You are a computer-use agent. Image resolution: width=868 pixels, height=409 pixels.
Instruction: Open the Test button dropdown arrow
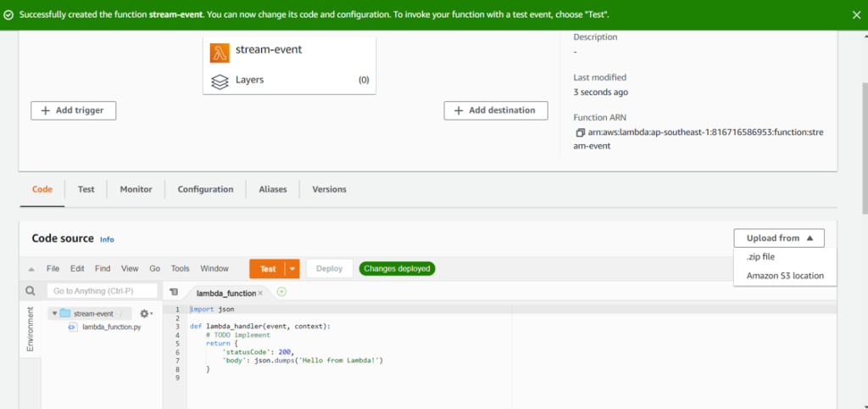coord(292,269)
